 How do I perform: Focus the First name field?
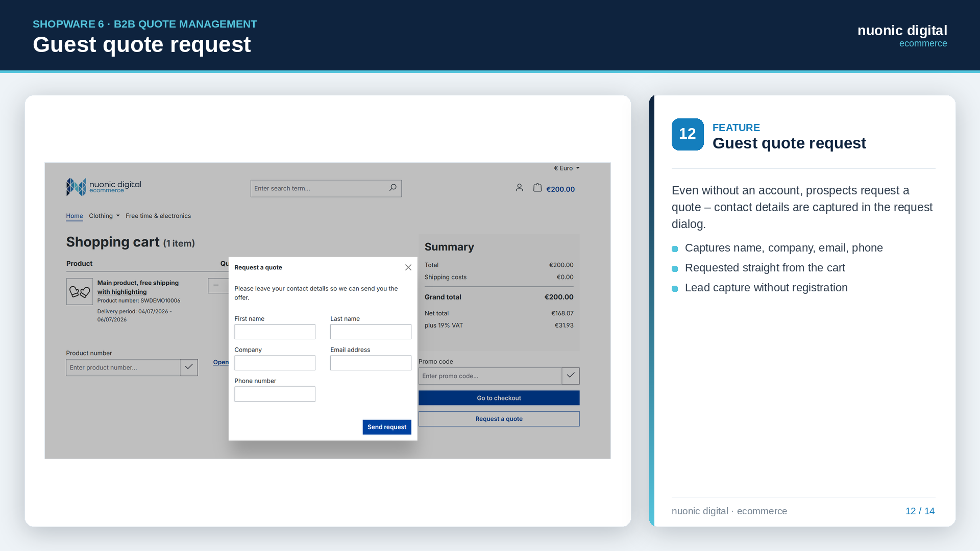coord(275,332)
